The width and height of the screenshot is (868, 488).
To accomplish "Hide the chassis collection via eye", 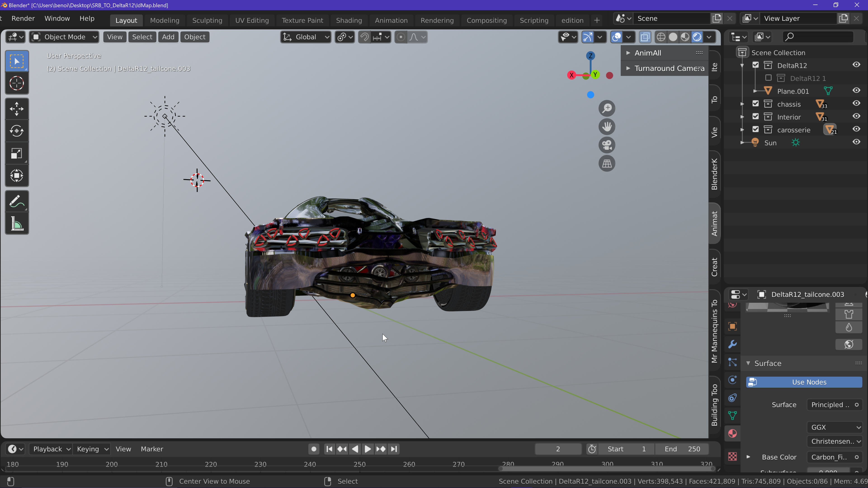I will (856, 103).
